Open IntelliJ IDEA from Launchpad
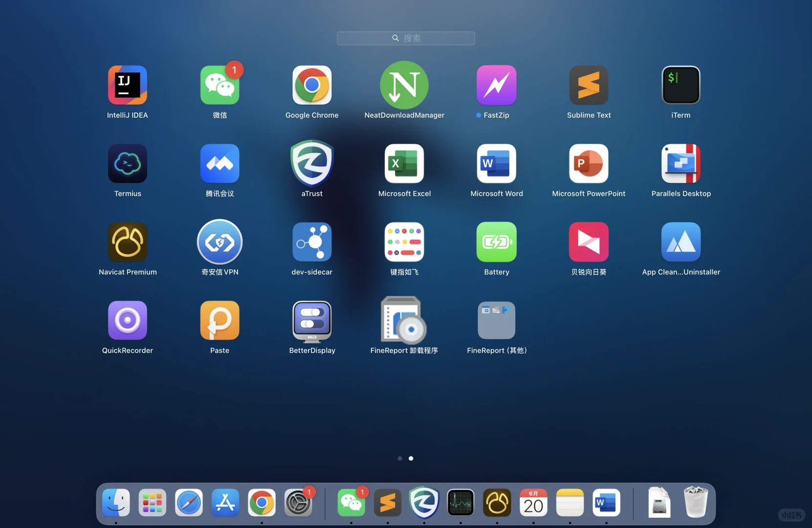 (x=128, y=85)
